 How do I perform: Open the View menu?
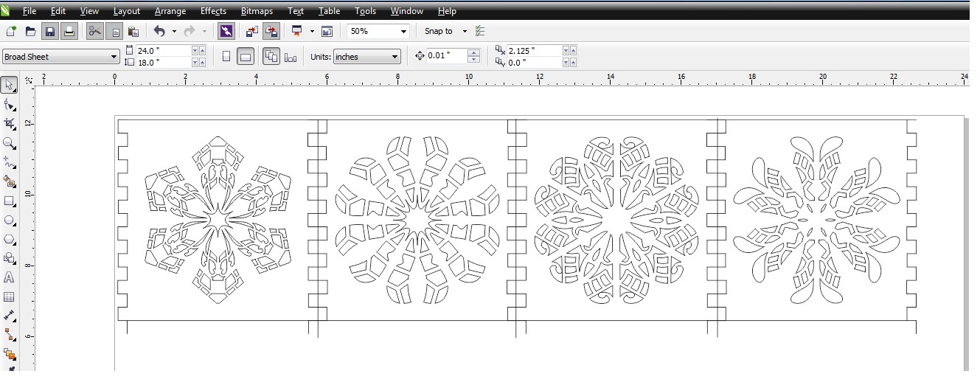[89, 11]
